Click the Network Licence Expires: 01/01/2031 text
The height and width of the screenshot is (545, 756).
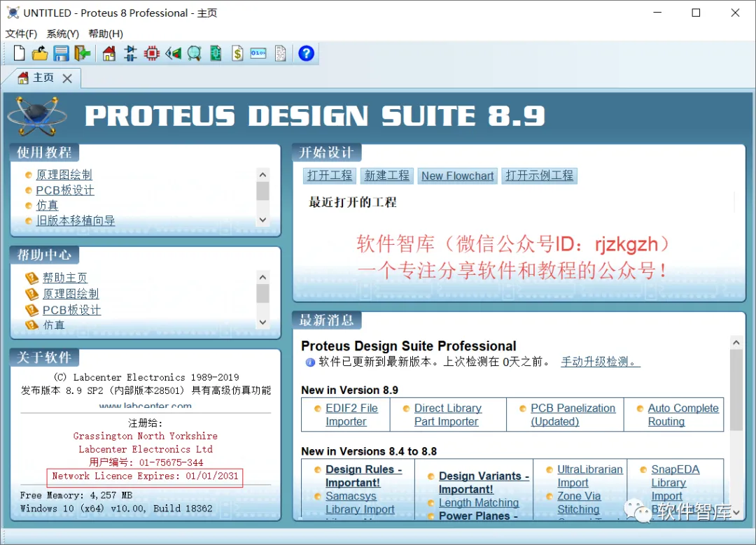pyautogui.click(x=145, y=476)
